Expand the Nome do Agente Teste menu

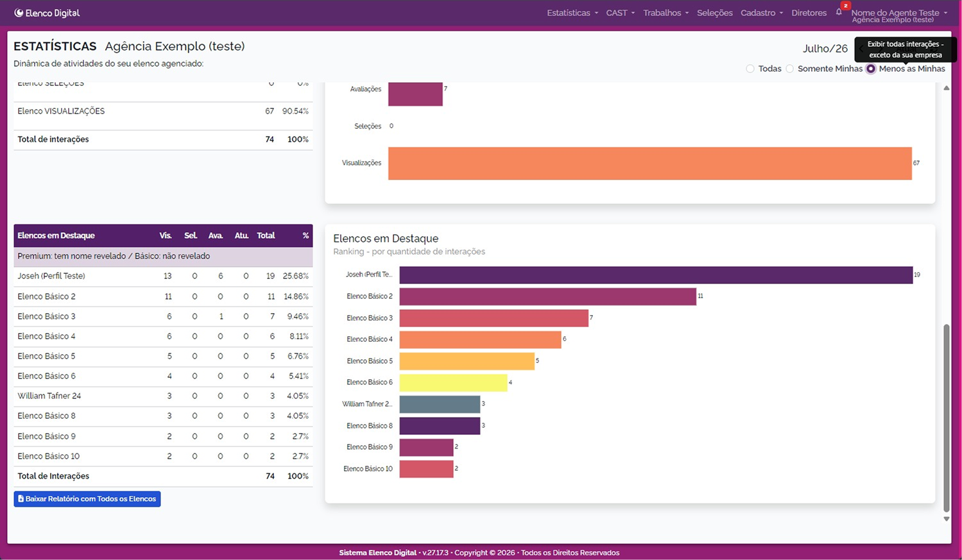point(899,13)
